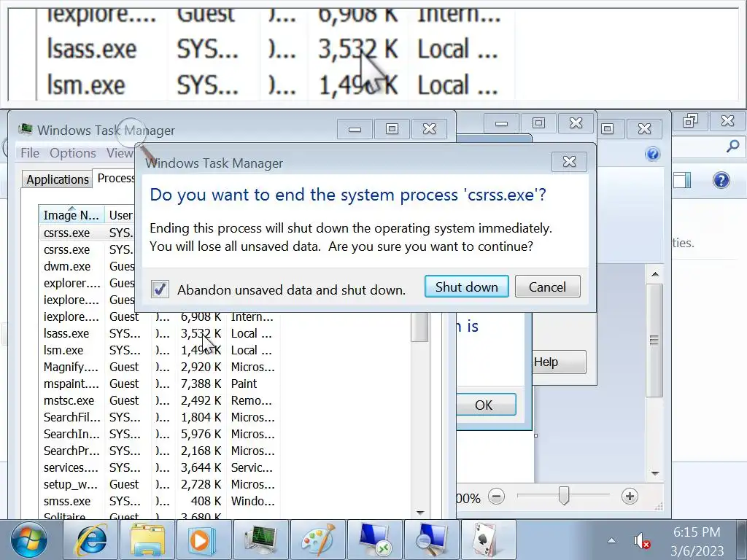
Task: Select the smss.exe process
Action: [160, 501]
